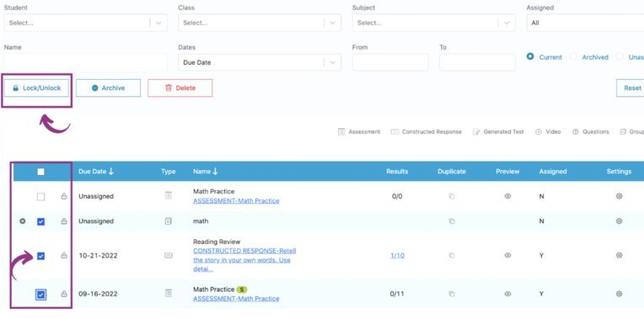The height and width of the screenshot is (319, 644).
Task: Open CONSTRUCTED RESPONSE-Retell the story link
Action: pos(244,260)
